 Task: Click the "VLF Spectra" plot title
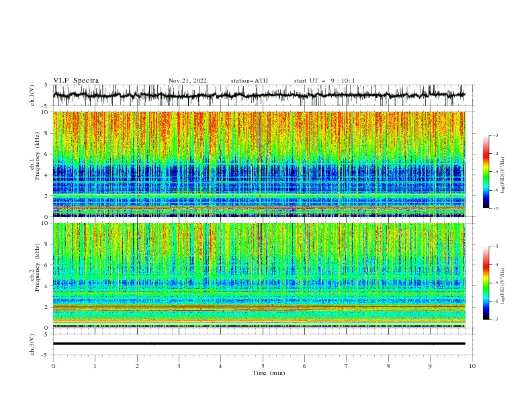coord(76,81)
